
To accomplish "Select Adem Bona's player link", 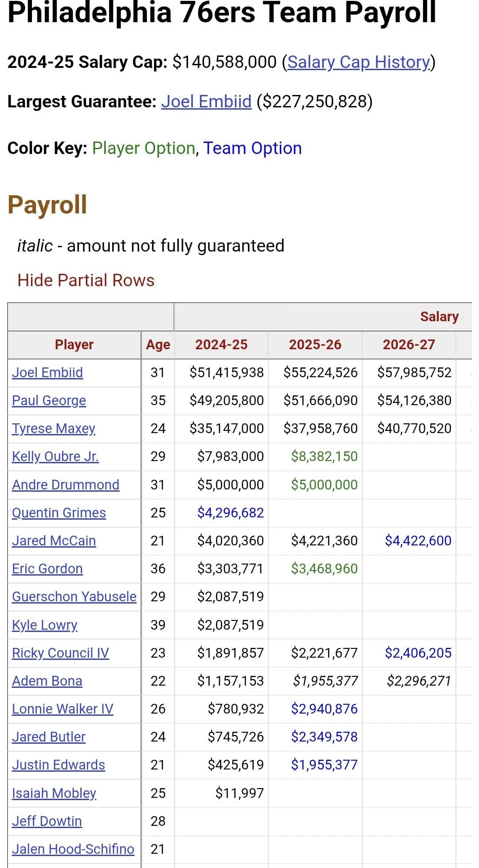I will [x=47, y=681].
